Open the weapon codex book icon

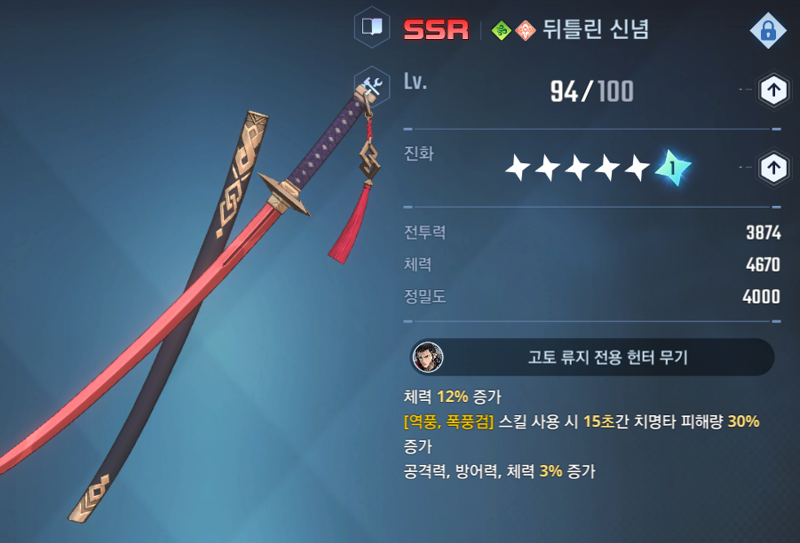click(372, 27)
